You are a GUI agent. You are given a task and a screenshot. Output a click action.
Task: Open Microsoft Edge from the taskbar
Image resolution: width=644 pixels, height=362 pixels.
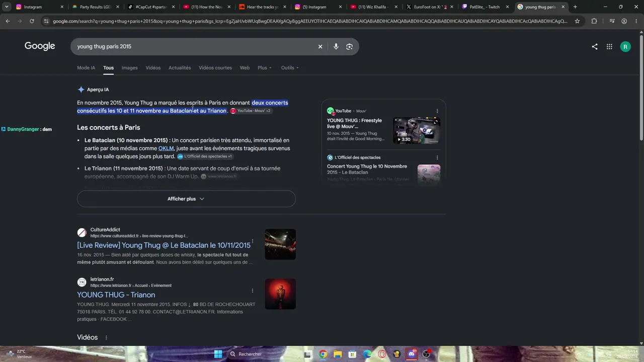[x=367, y=354]
